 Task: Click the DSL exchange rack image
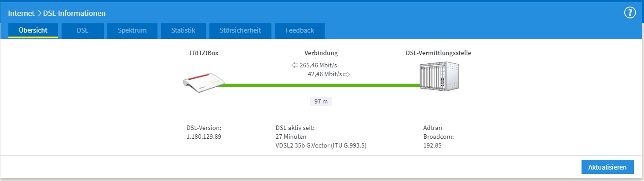tap(439, 77)
